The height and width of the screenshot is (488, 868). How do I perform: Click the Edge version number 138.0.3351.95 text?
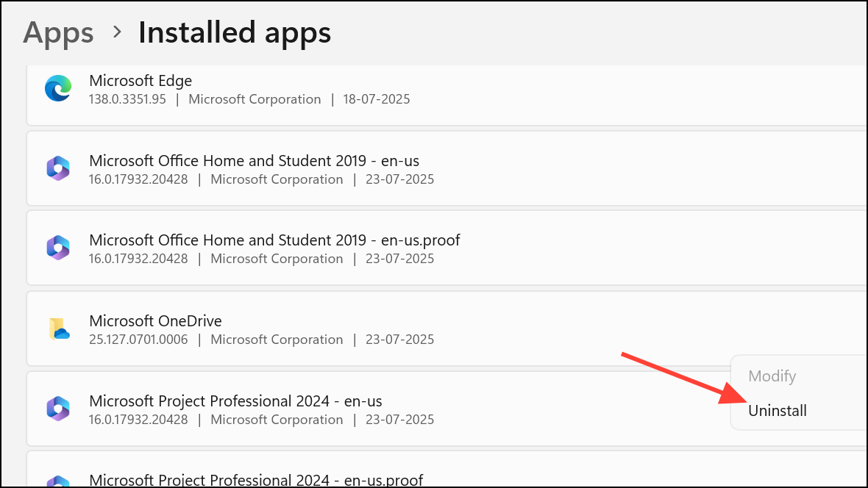[127, 98]
